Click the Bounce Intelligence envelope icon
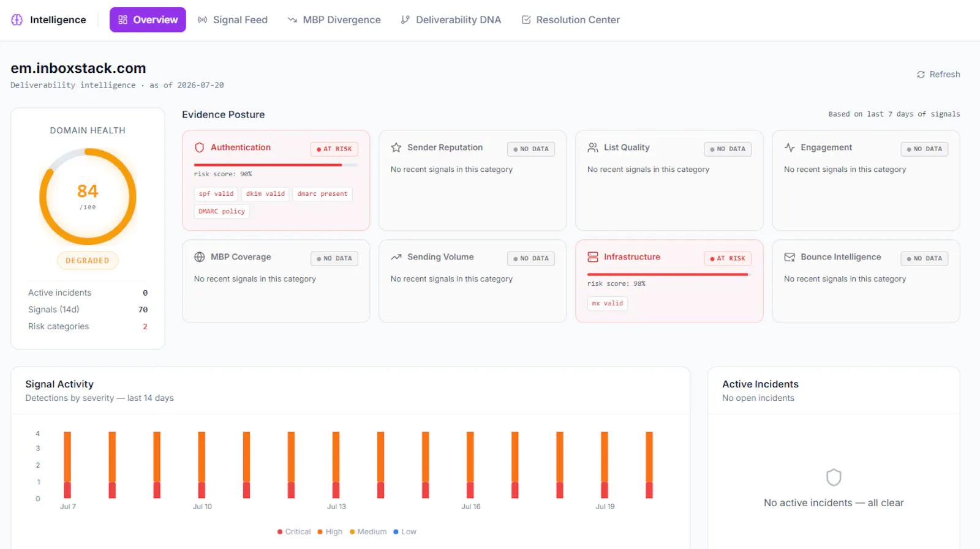 pyautogui.click(x=790, y=257)
